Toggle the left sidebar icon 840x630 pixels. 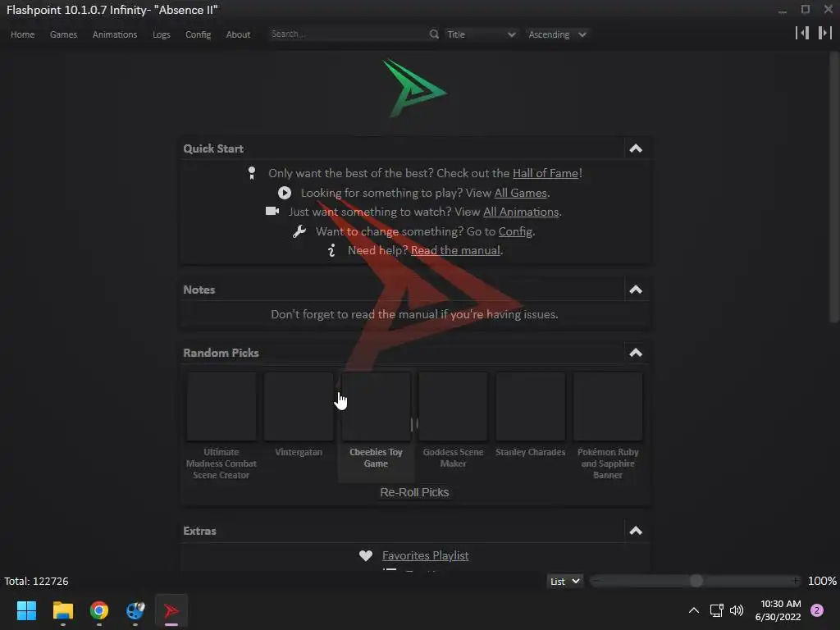coord(802,33)
